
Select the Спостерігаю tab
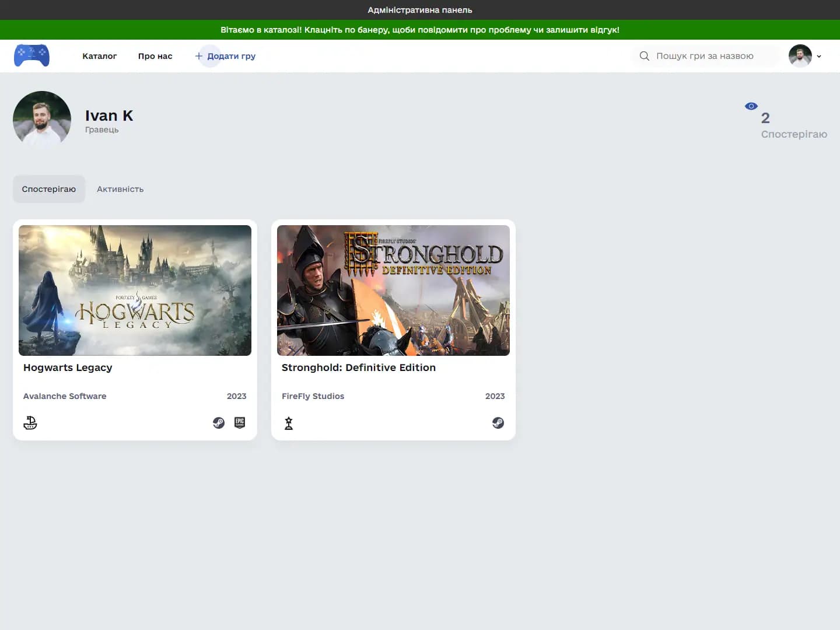(x=49, y=189)
